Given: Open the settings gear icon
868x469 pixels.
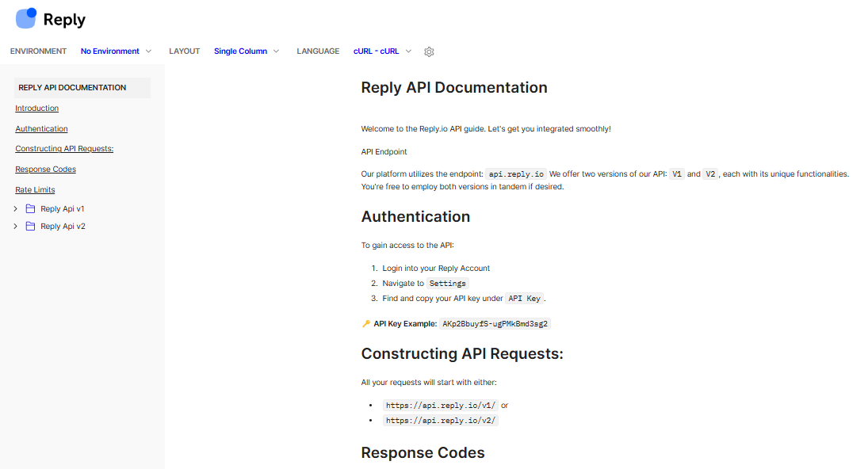Looking at the screenshot, I should (429, 51).
